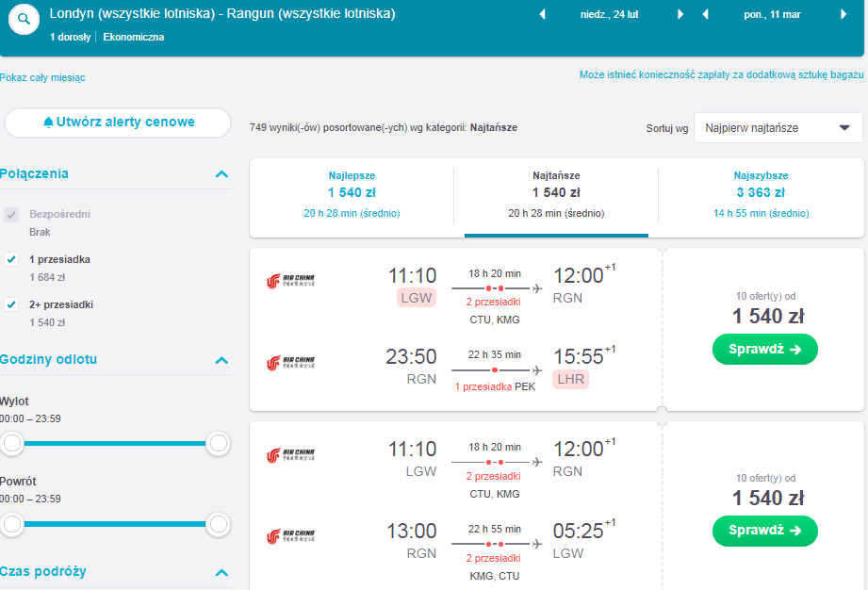Open the Pokaż cały miesiąc link
Screen dimensions: 868x590
point(42,77)
